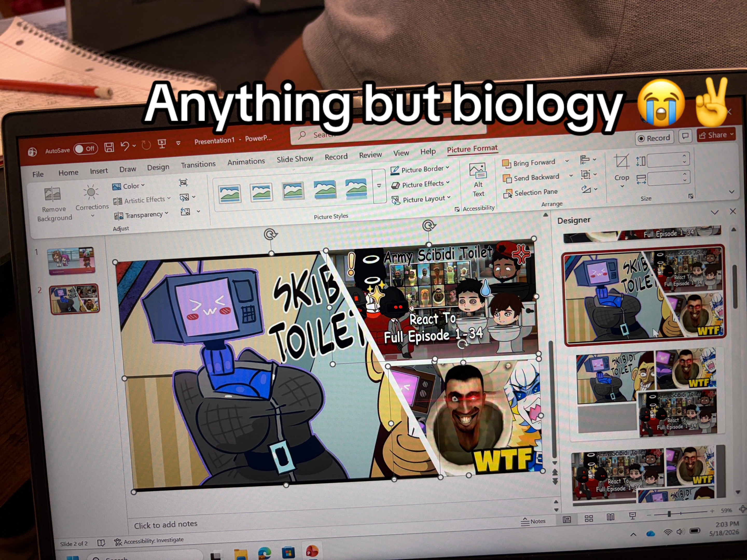747x560 pixels.
Task: Open Size dialog launcher
Action: click(691, 196)
